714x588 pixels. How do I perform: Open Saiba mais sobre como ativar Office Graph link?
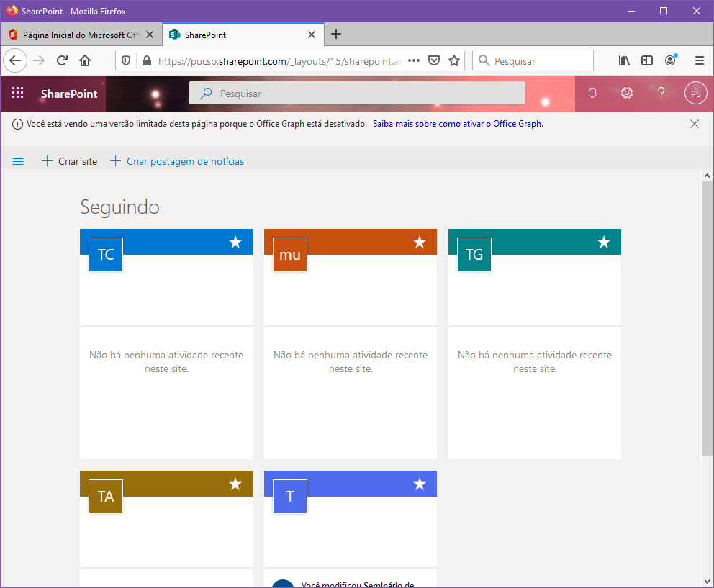point(458,124)
